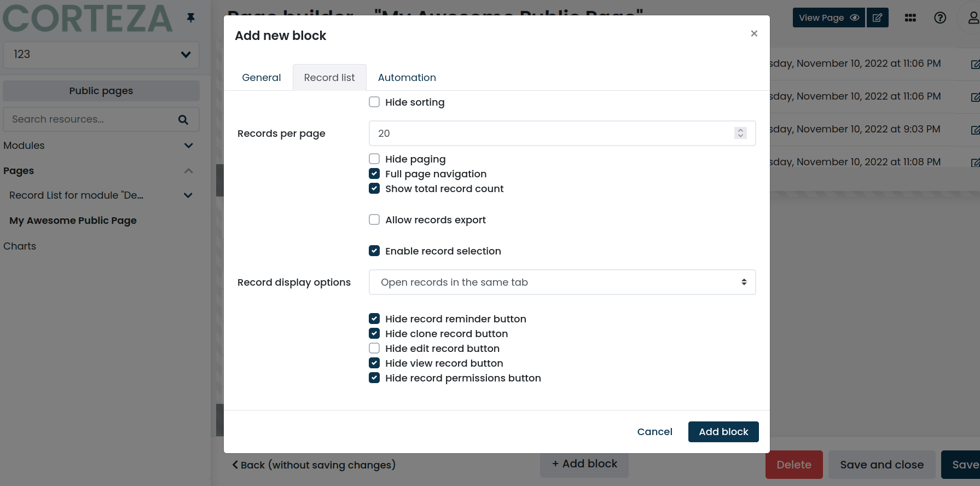The width and height of the screenshot is (980, 486).
Task: Click the edit icon on the 11:08 PM record row
Action: pyautogui.click(x=976, y=162)
